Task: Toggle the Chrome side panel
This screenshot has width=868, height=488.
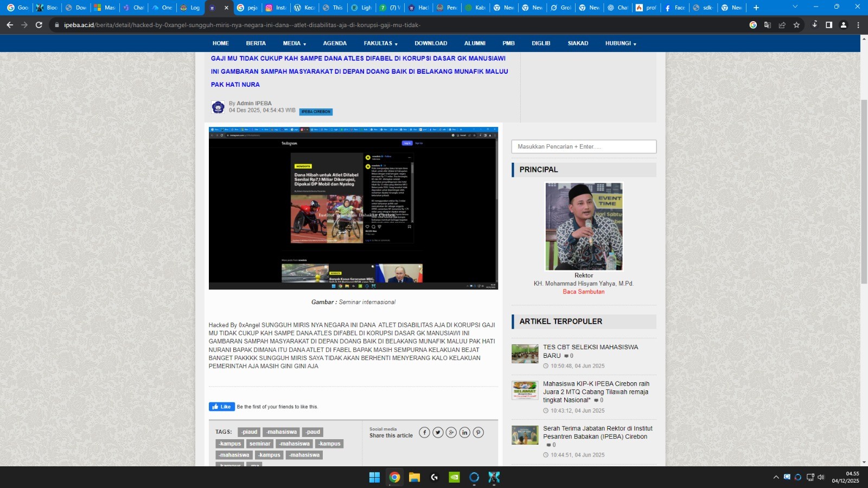Action: [829, 25]
